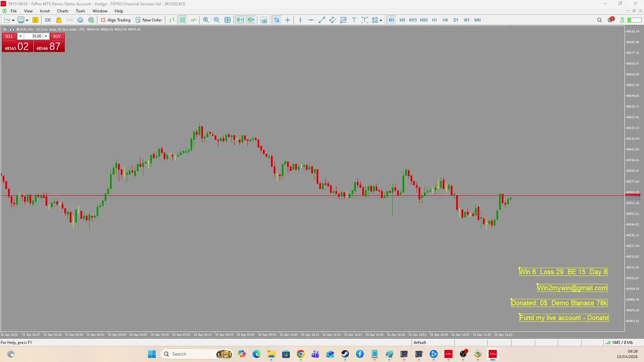Select the text label tool
644x362 pixels.
tap(365, 20)
